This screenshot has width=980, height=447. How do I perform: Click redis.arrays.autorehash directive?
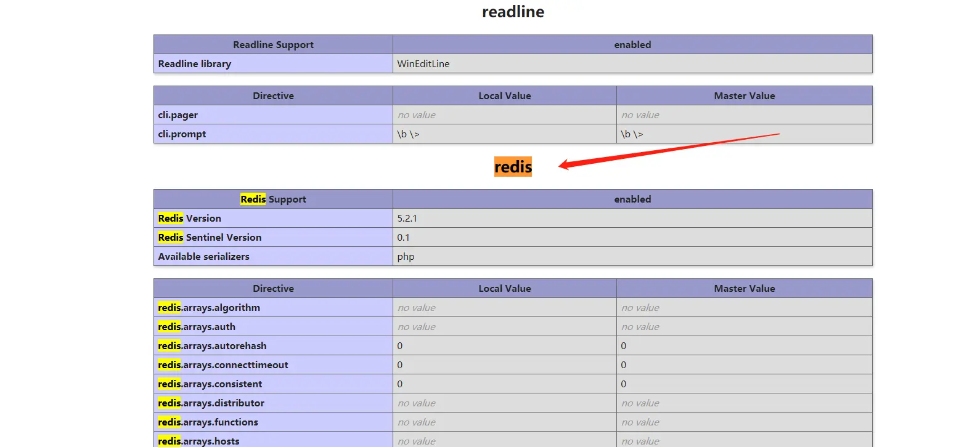pyautogui.click(x=212, y=345)
